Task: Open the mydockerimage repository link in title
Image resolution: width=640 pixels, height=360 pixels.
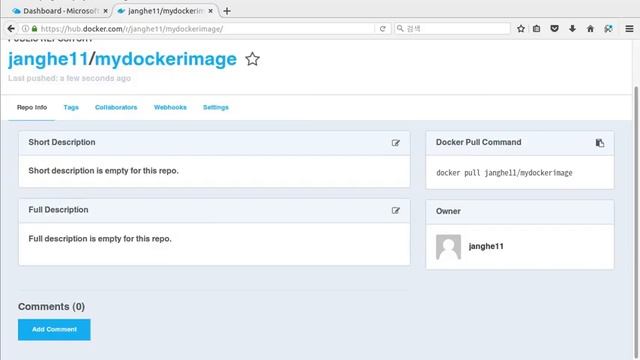Action: (x=166, y=60)
